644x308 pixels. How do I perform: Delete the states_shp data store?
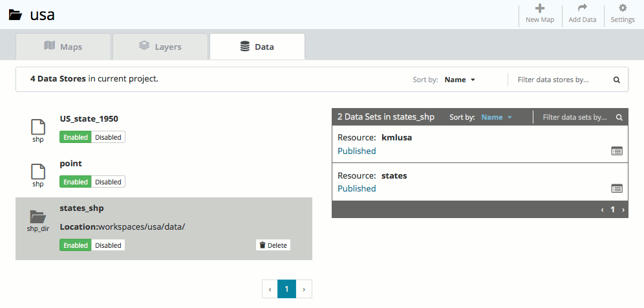click(273, 245)
